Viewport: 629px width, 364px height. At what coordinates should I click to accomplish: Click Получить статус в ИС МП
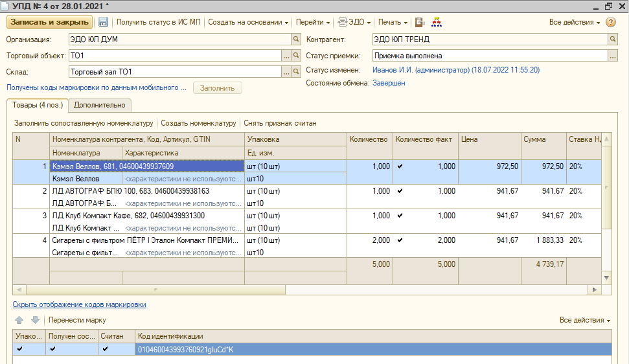(159, 22)
